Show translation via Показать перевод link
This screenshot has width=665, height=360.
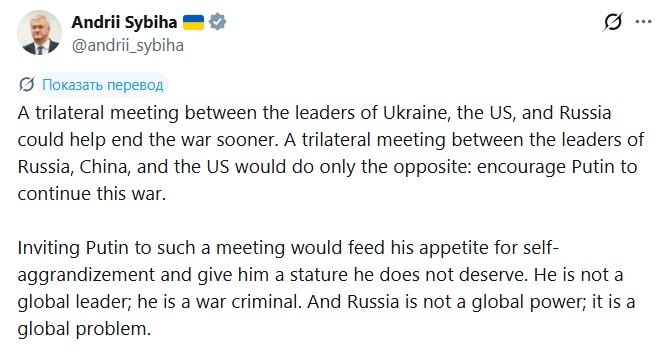pos(102,85)
